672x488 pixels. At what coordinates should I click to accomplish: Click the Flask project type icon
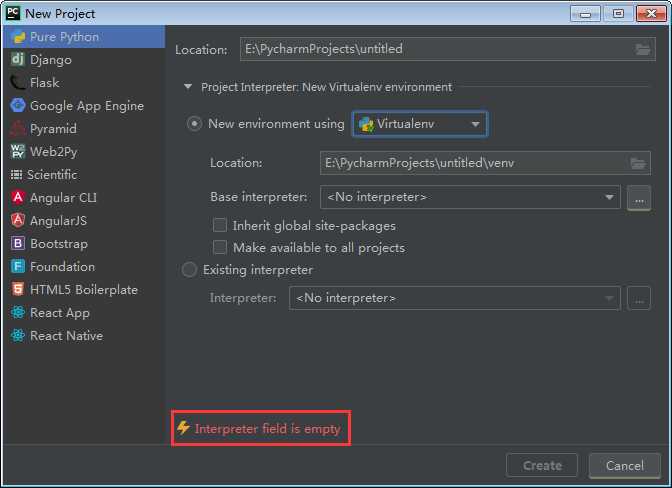tap(18, 82)
